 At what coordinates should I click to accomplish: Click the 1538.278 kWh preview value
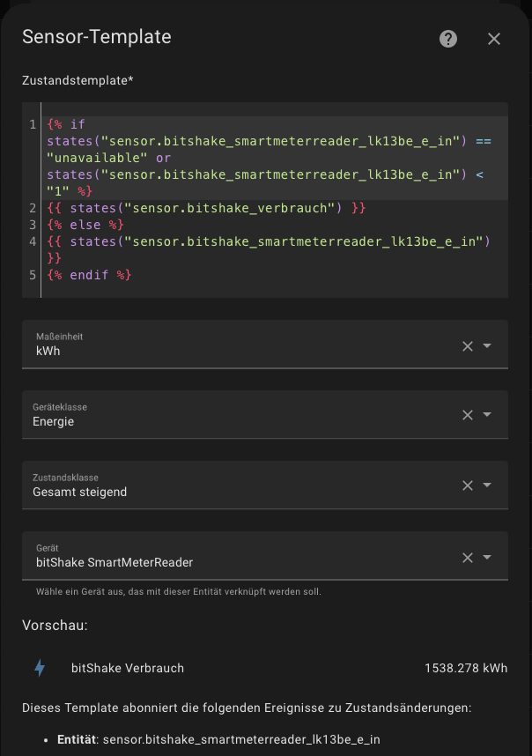[466, 668]
